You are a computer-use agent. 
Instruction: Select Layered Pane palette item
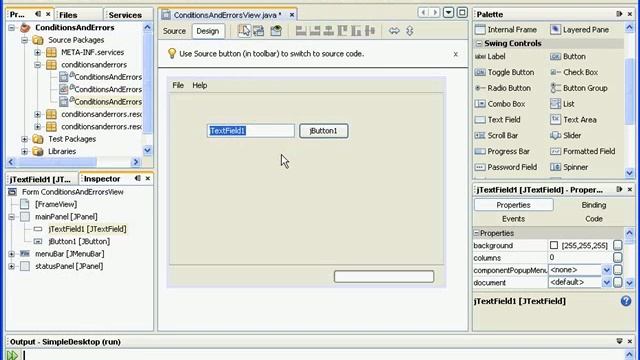tap(580, 30)
